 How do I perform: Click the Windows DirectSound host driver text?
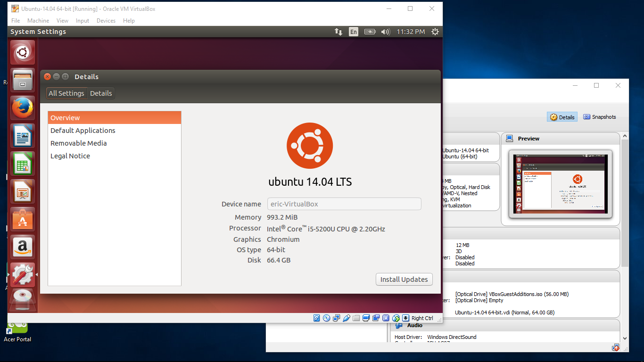(x=452, y=337)
